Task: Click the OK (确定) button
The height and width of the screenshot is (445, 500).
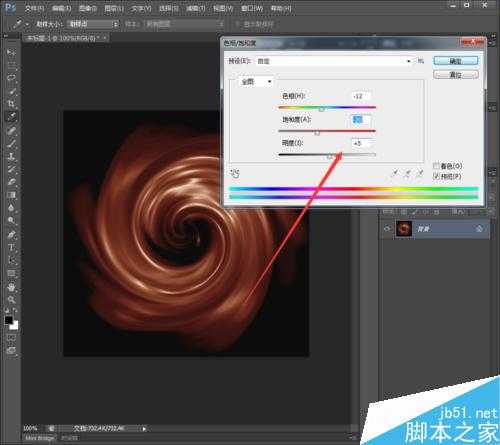Action: [456, 61]
